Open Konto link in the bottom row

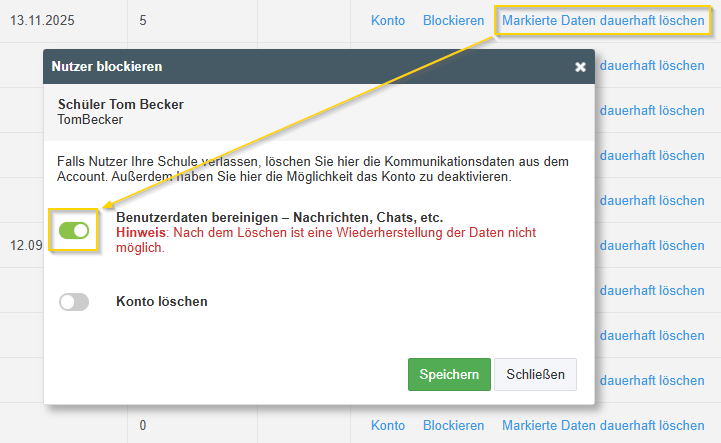pyautogui.click(x=388, y=425)
